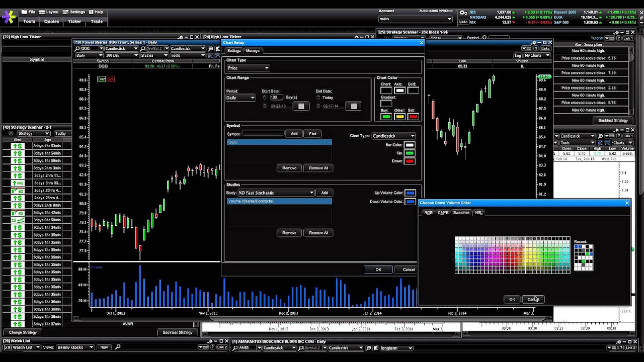Open the end date calendar picker
Screen dimensions: 644x362
click(354, 106)
